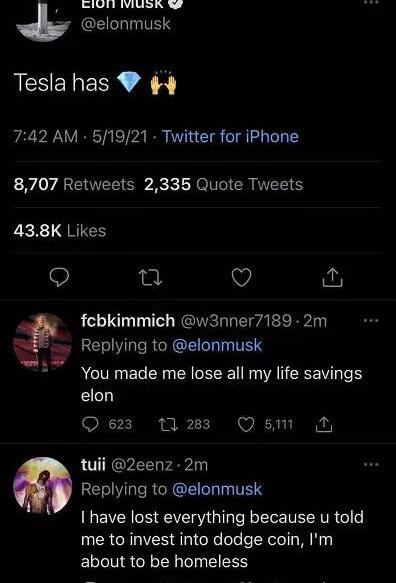View tuii's profile avatar
This screenshot has height=583, width=396.
tap(43, 486)
